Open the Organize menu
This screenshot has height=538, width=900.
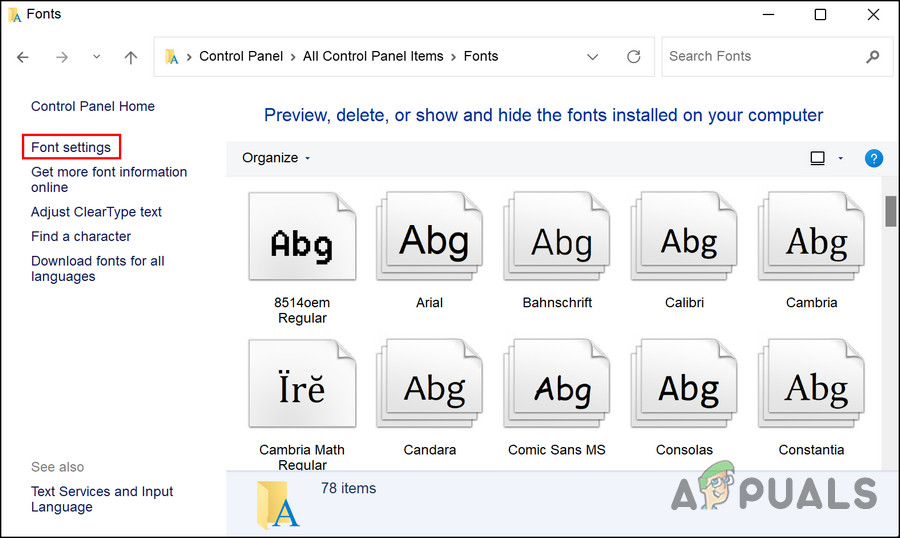[276, 158]
